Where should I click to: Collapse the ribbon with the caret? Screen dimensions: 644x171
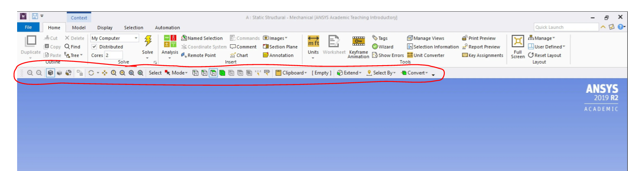(x=603, y=27)
